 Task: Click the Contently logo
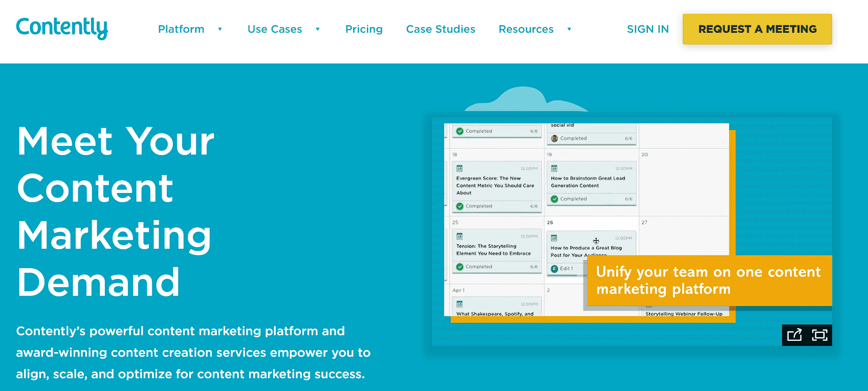click(62, 28)
